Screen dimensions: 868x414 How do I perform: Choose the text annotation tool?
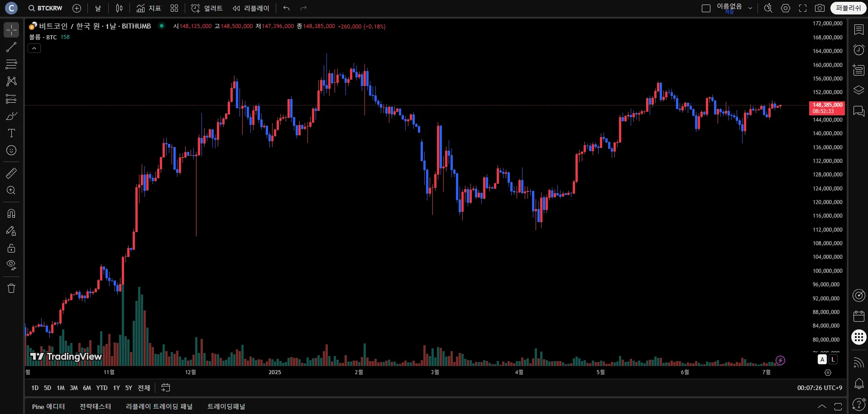tap(11, 133)
